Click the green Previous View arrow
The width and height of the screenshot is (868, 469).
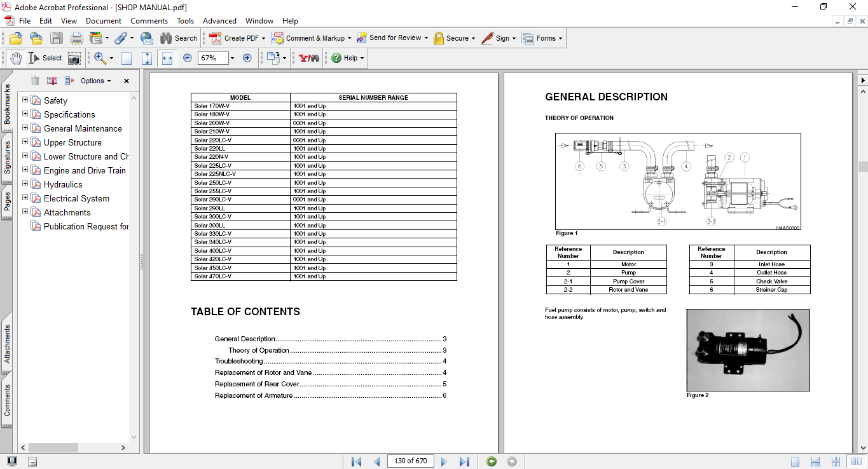coord(492,461)
